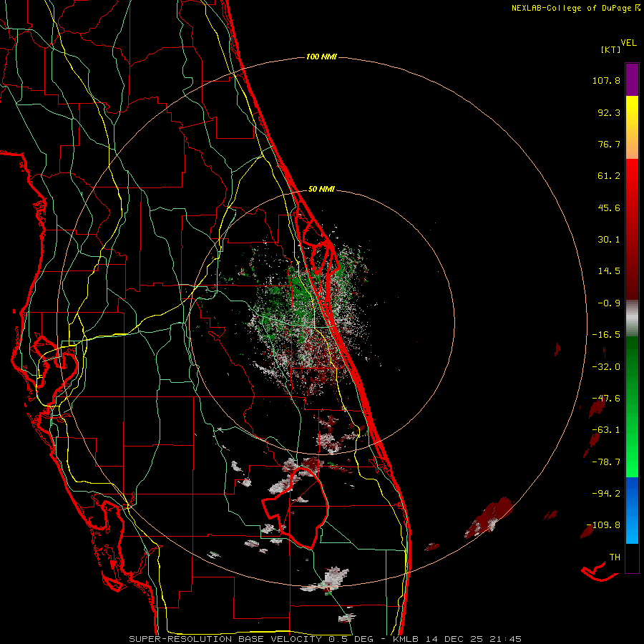Click the 100 NMI range ring label
Viewport: 644px width, 644px height.
click(x=321, y=57)
